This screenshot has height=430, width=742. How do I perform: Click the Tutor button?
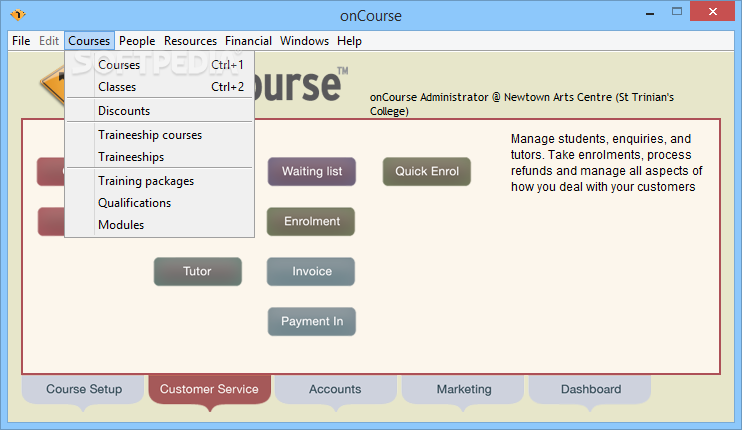tap(197, 272)
